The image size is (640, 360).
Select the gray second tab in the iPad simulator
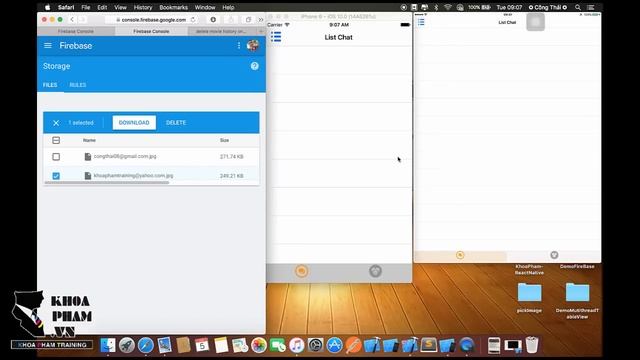(554, 255)
